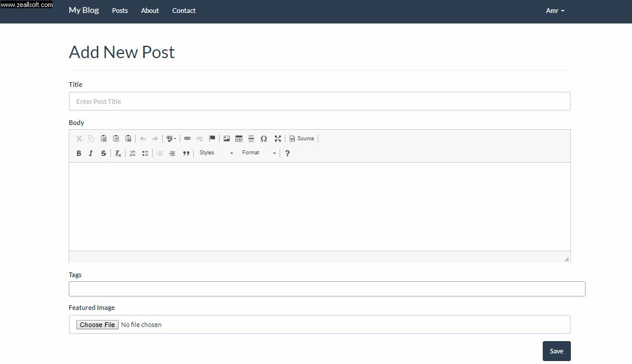Click the Unlink icon
This screenshot has height=364, width=632.
(200, 139)
